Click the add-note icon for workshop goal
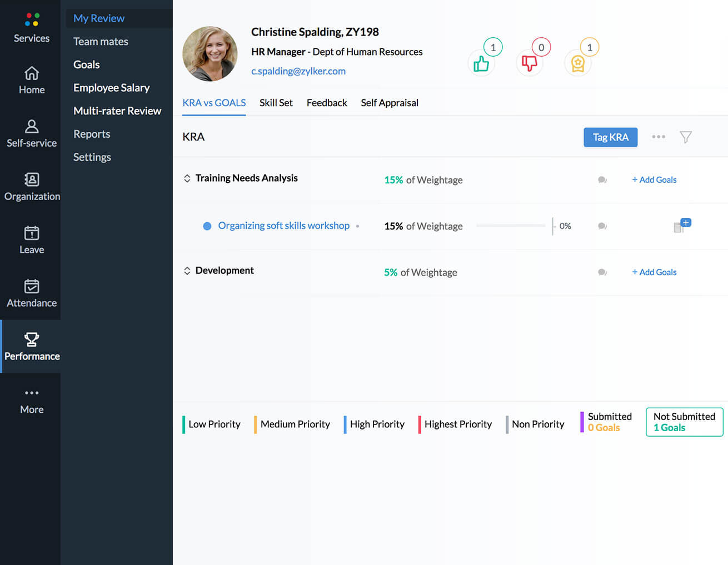 click(x=681, y=226)
